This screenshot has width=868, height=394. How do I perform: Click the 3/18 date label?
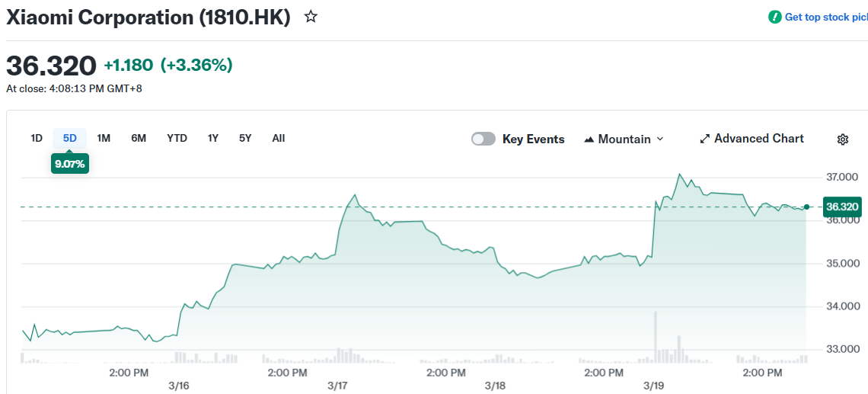point(494,385)
